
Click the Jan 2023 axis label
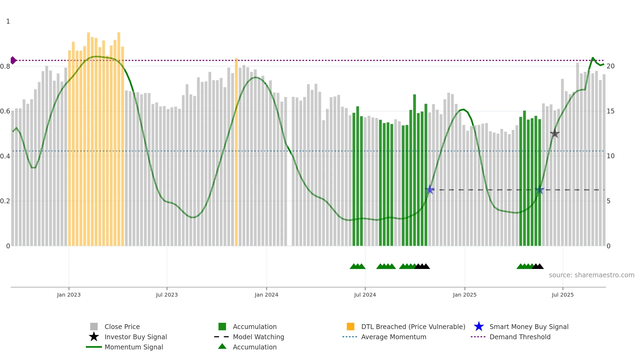point(69,295)
